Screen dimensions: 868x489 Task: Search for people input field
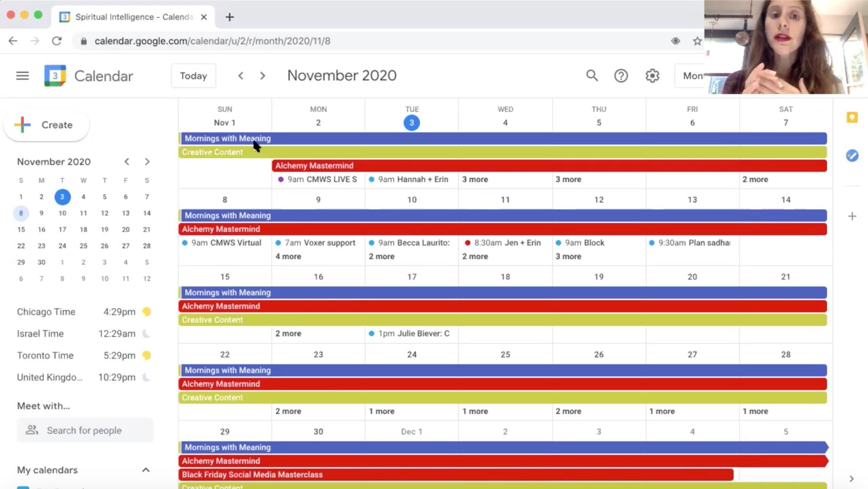[x=85, y=430]
